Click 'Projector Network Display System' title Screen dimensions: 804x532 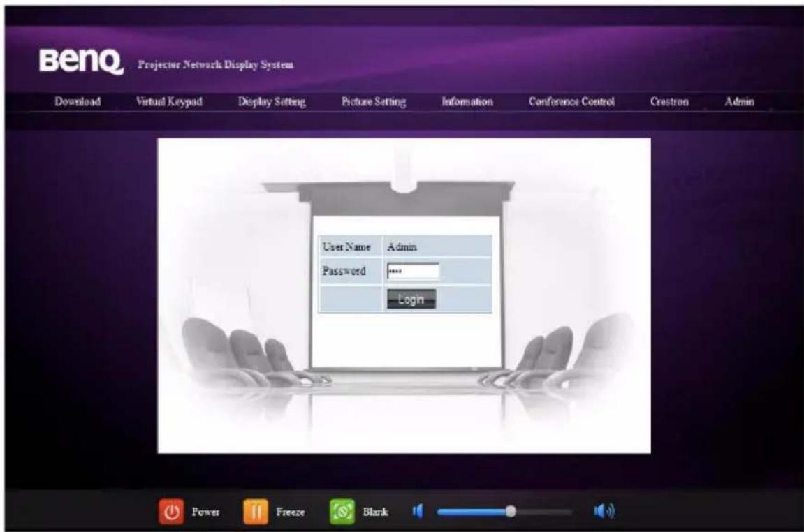216,64
